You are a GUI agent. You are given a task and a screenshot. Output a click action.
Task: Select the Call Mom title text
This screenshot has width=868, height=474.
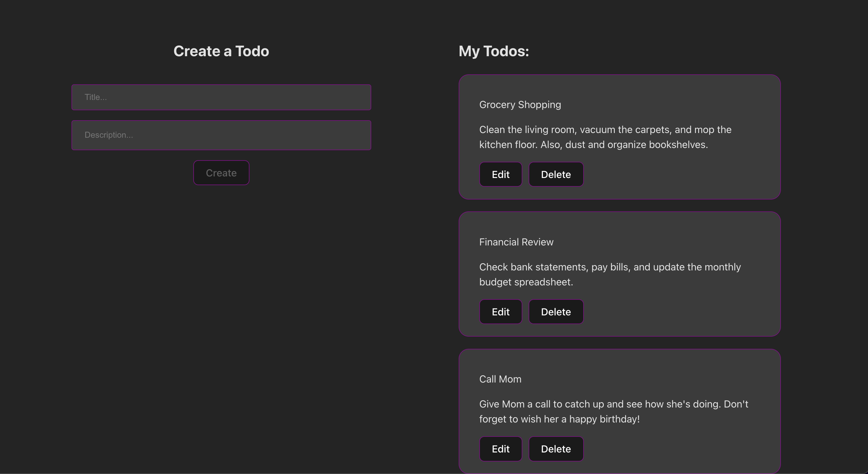(x=500, y=379)
